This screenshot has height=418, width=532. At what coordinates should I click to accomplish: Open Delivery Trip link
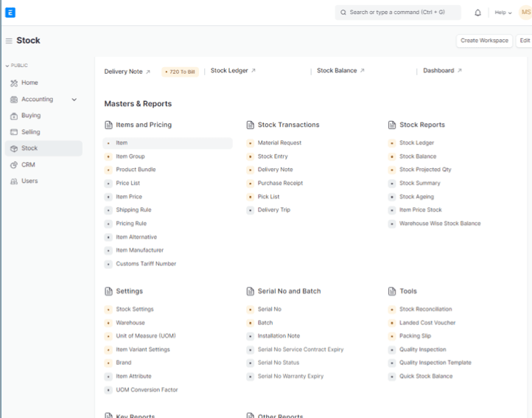point(274,210)
